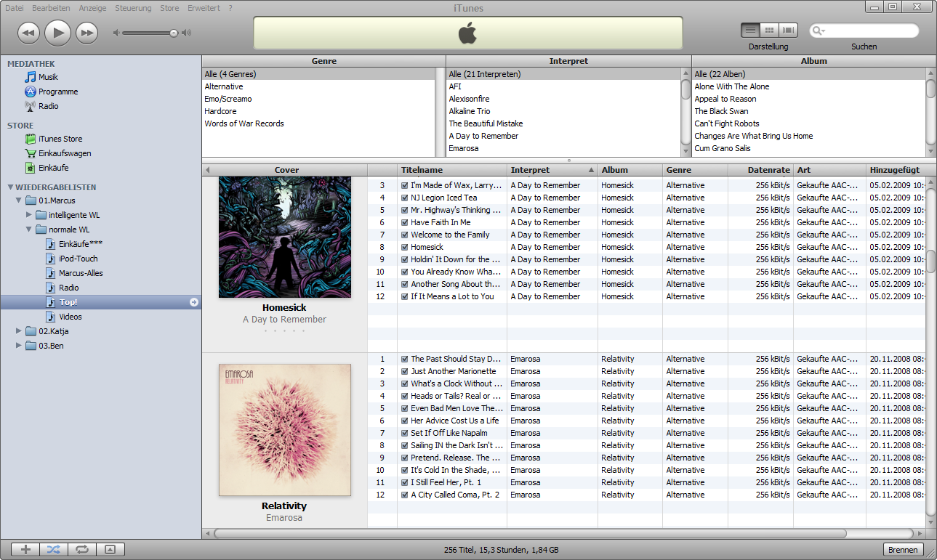Uncheck If It Means a Lot to You
Viewport: 937px width, 560px height.
coord(405,296)
